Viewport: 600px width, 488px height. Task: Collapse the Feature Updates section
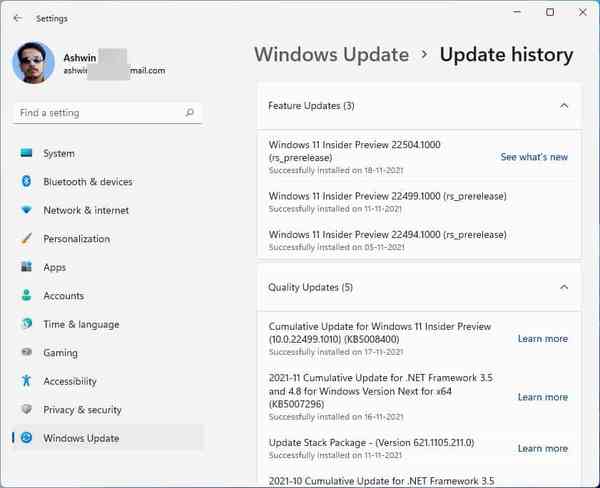pos(564,105)
